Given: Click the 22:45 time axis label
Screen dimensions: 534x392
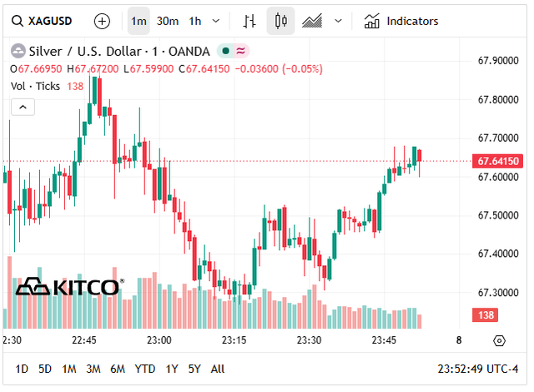Looking at the screenshot, I should [x=84, y=340].
